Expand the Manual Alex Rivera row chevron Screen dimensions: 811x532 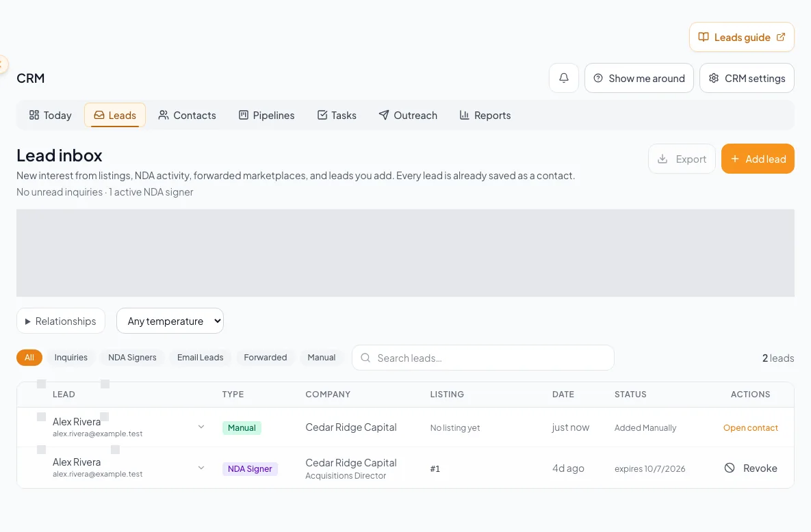click(201, 427)
